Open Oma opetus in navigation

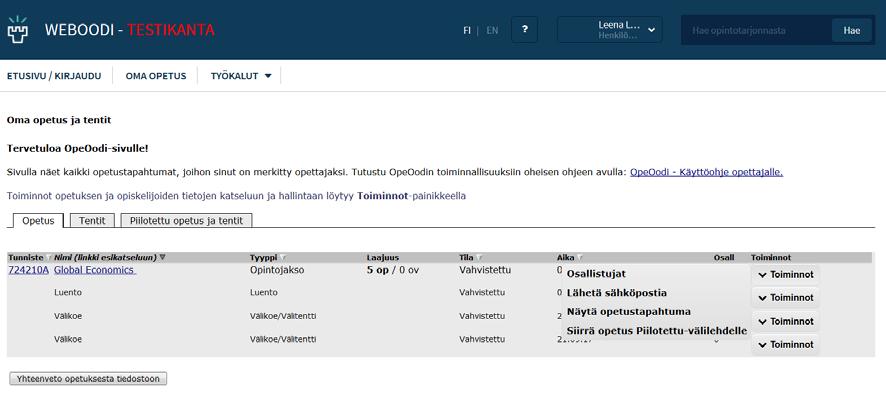pyautogui.click(x=156, y=76)
